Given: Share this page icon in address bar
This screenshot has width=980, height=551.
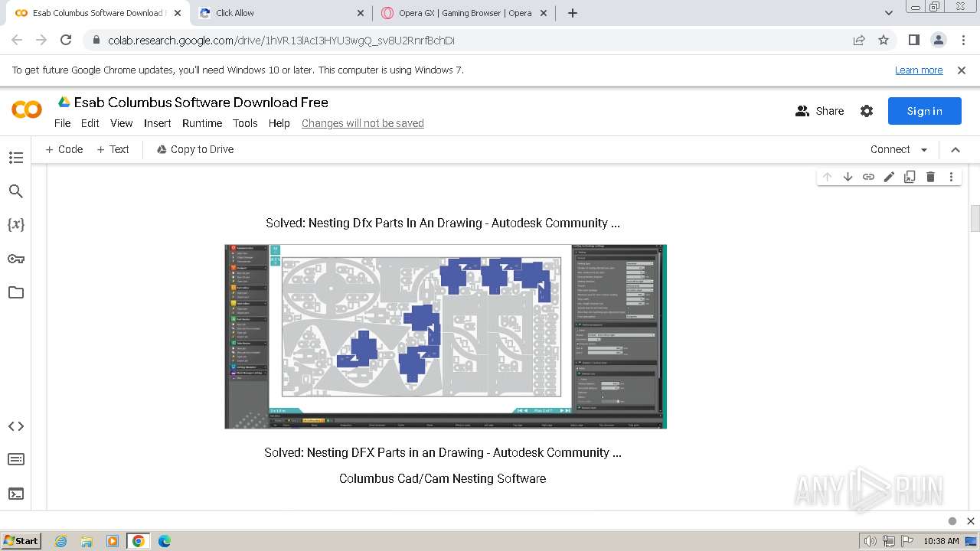Looking at the screenshot, I should click(x=859, y=40).
